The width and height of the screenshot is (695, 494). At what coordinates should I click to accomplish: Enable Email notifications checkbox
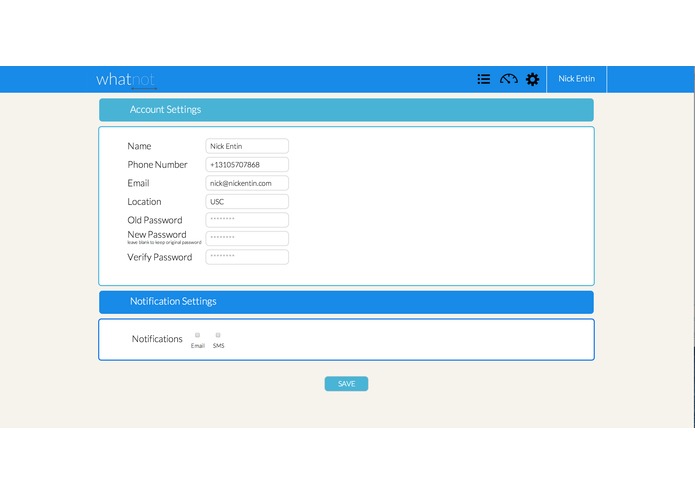click(197, 335)
